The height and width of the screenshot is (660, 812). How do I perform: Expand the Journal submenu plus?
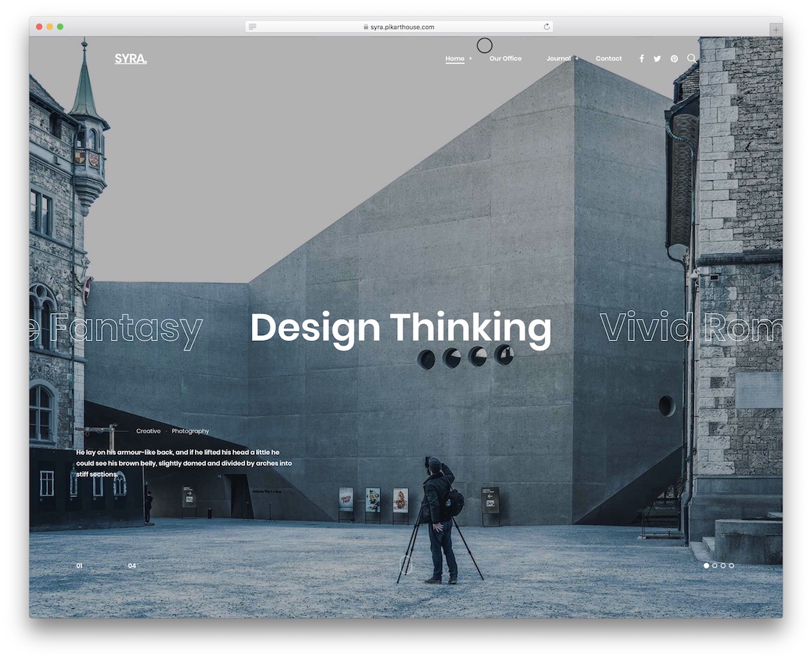pos(577,58)
